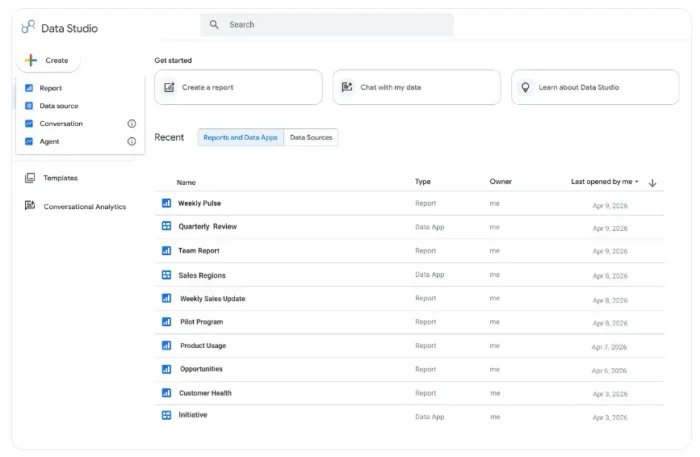Click the Sales Regions data app icon
Image resolution: width=700 pixels, height=457 pixels.
(167, 275)
